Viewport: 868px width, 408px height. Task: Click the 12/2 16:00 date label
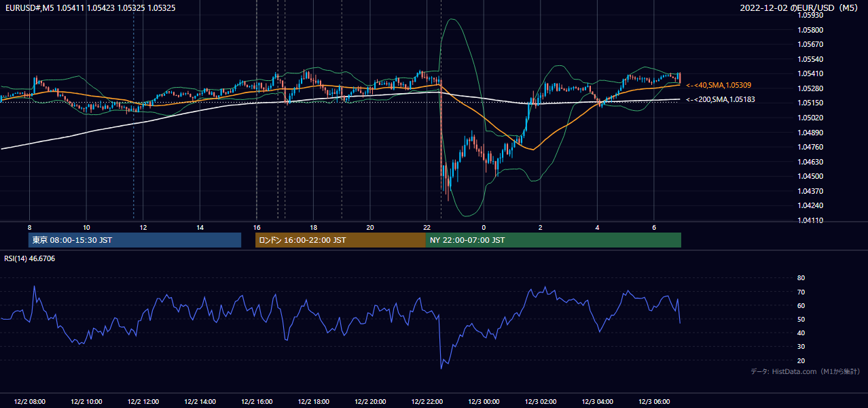click(x=256, y=401)
